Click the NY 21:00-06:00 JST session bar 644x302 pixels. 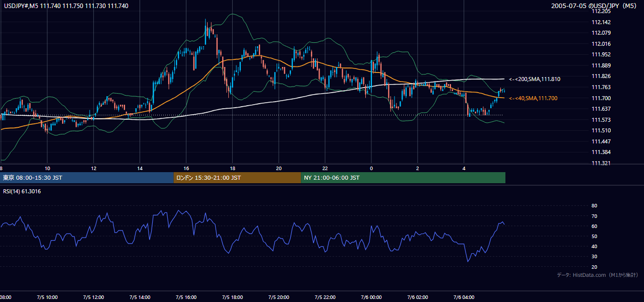tap(403, 178)
